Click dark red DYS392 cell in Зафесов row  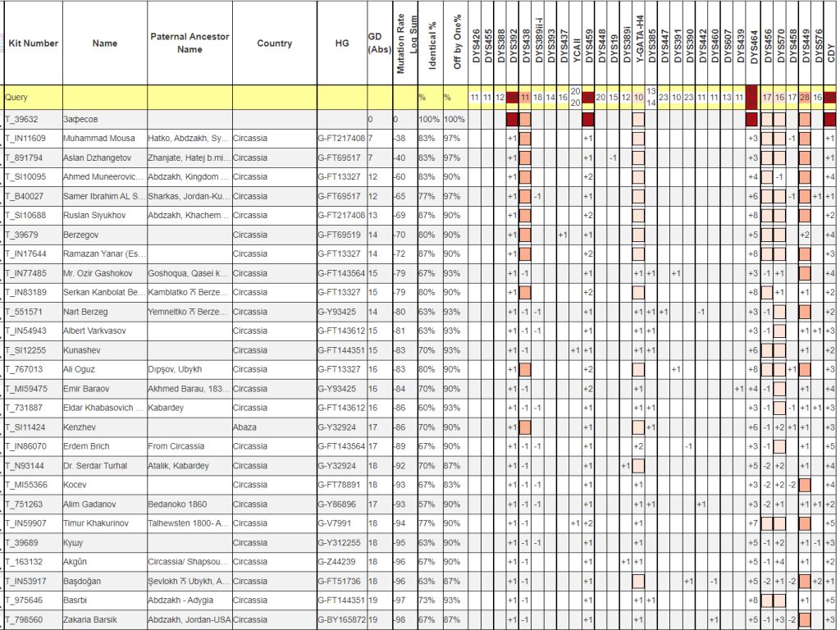[x=513, y=119]
